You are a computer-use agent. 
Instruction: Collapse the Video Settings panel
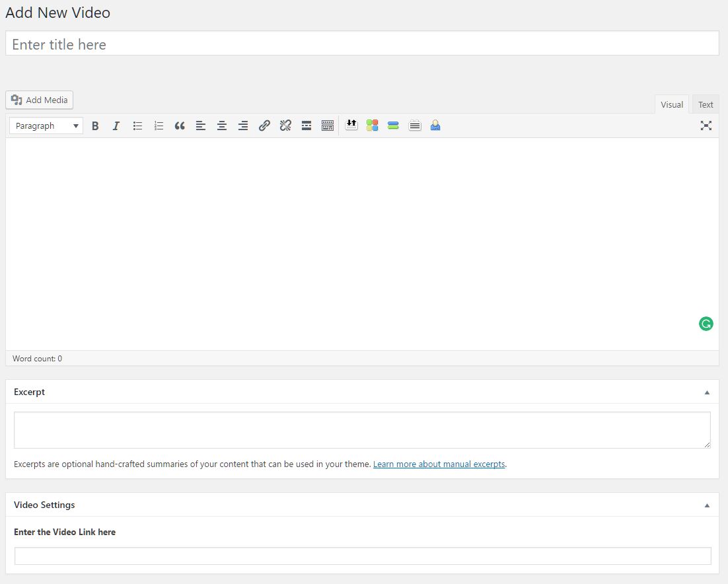coord(707,505)
